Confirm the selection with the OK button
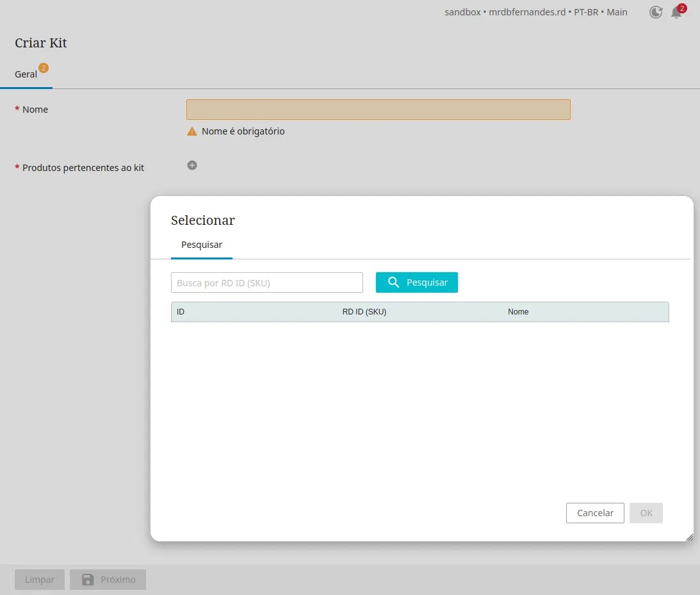This screenshot has width=700, height=595. pyautogui.click(x=646, y=513)
